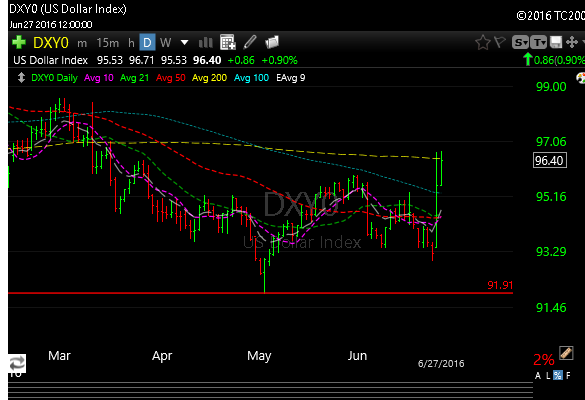Toggle the percent (%) scale mode

coord(558,375)
